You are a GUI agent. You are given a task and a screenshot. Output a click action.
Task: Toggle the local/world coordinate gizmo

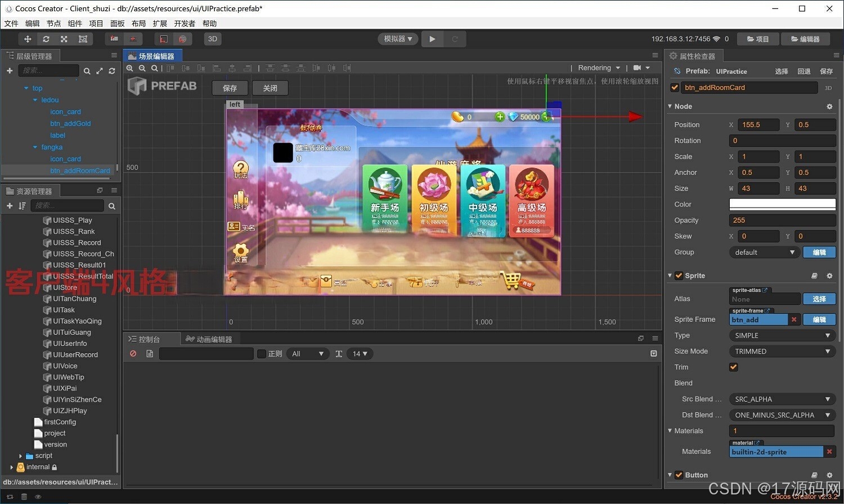tap(133, 39)
